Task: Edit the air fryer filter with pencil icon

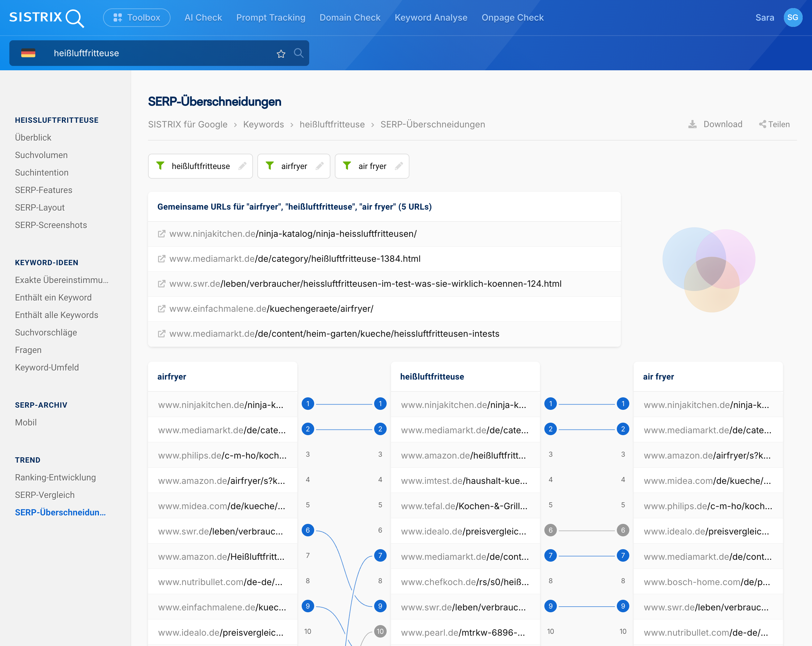Action: tap(399, 166)
